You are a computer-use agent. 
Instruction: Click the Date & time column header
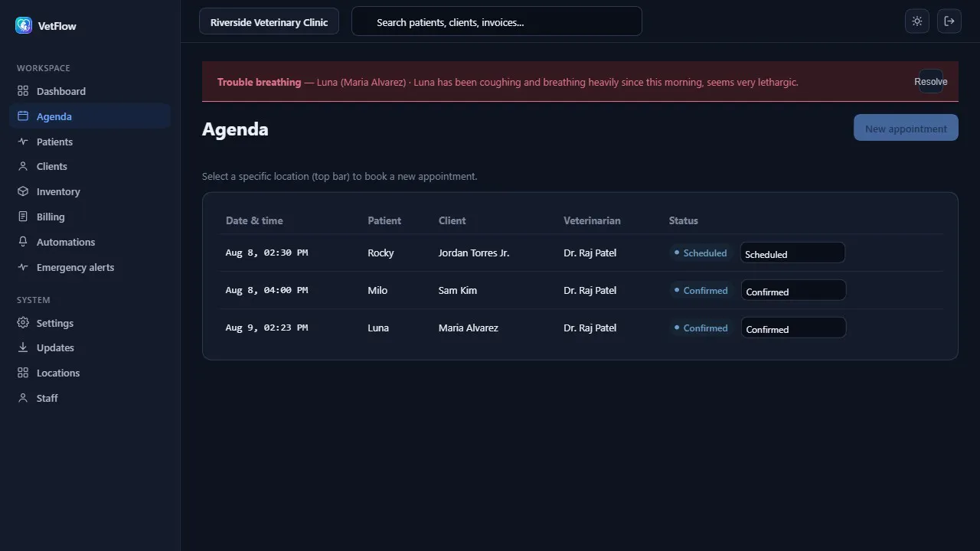tap(254, 220)
